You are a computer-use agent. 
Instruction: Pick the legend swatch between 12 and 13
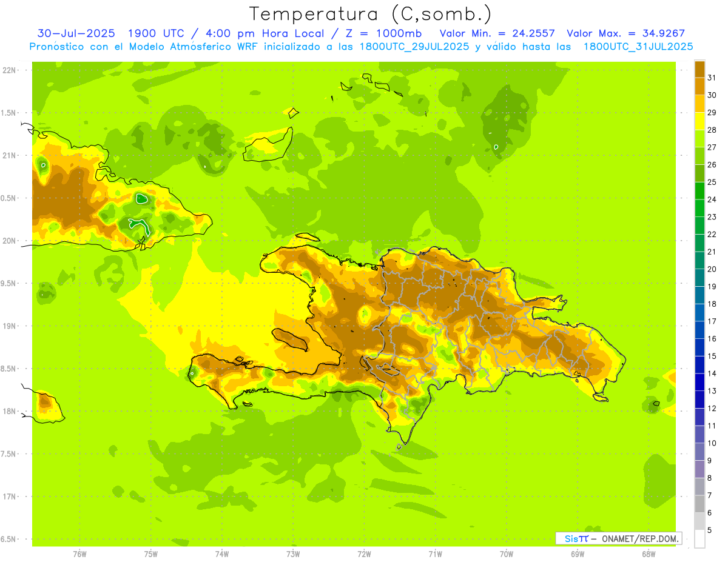point(699,400)
